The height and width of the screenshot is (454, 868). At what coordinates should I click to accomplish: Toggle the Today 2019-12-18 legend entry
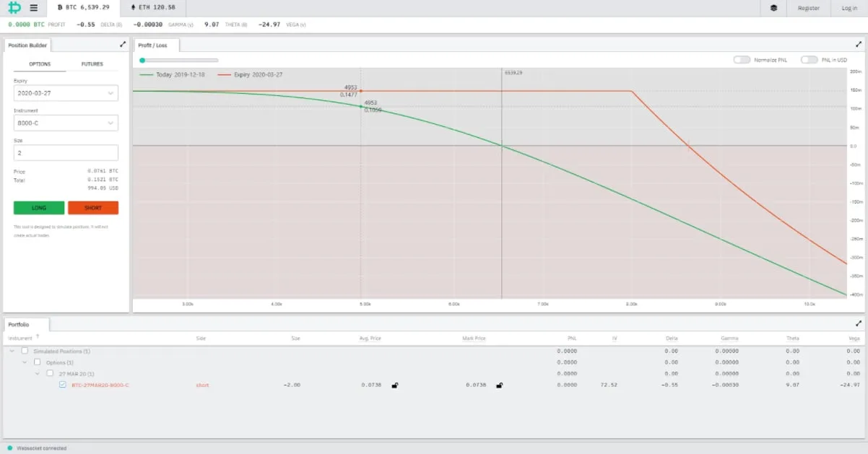coord(173,74)
